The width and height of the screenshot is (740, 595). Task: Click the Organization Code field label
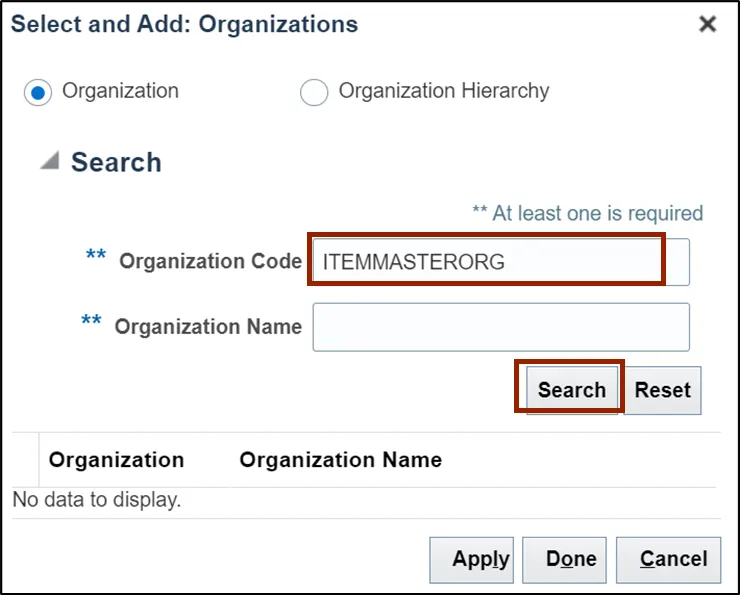tap(210, 261)
